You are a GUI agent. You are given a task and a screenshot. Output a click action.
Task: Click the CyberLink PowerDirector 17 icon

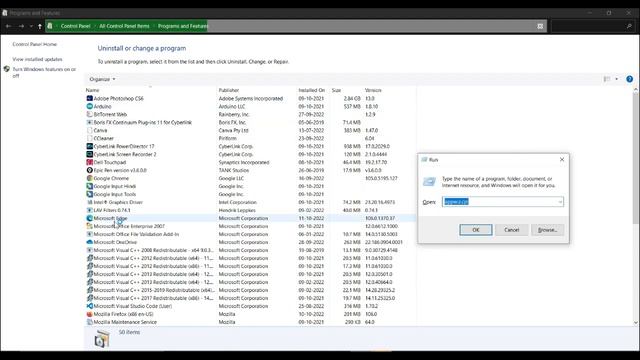89,146
